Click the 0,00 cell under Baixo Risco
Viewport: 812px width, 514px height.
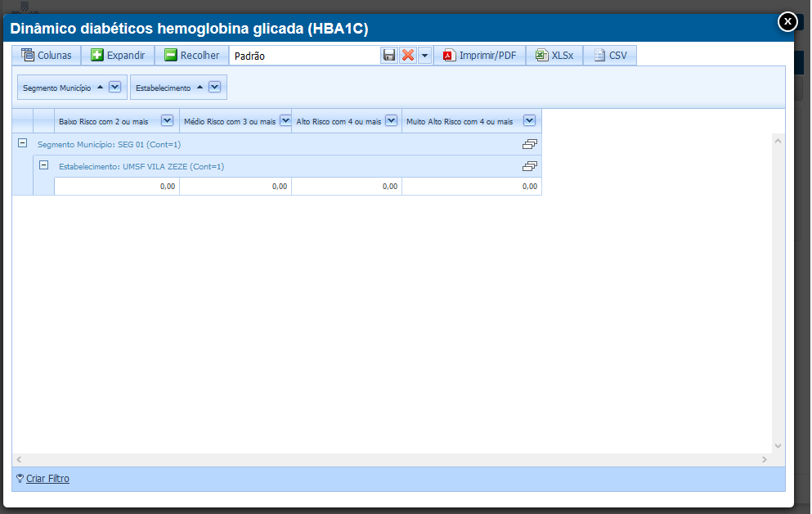pos(117,187)
